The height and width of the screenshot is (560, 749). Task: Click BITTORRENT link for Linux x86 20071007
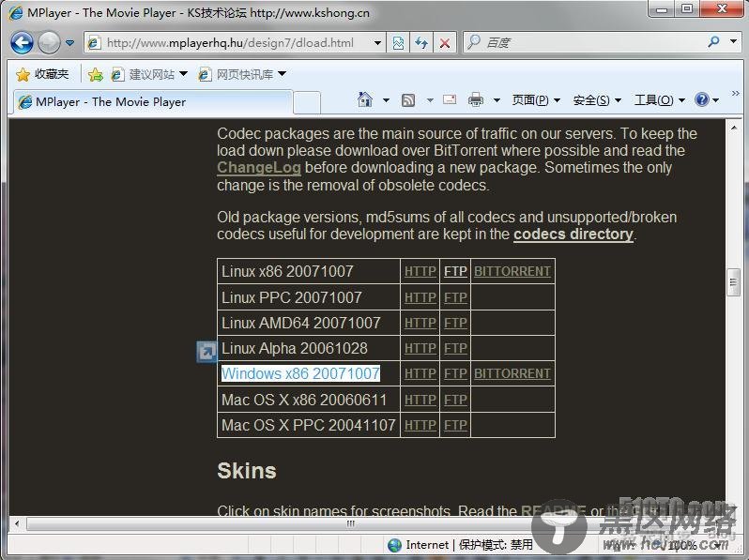pyautogui.click(x=512, y=271)
